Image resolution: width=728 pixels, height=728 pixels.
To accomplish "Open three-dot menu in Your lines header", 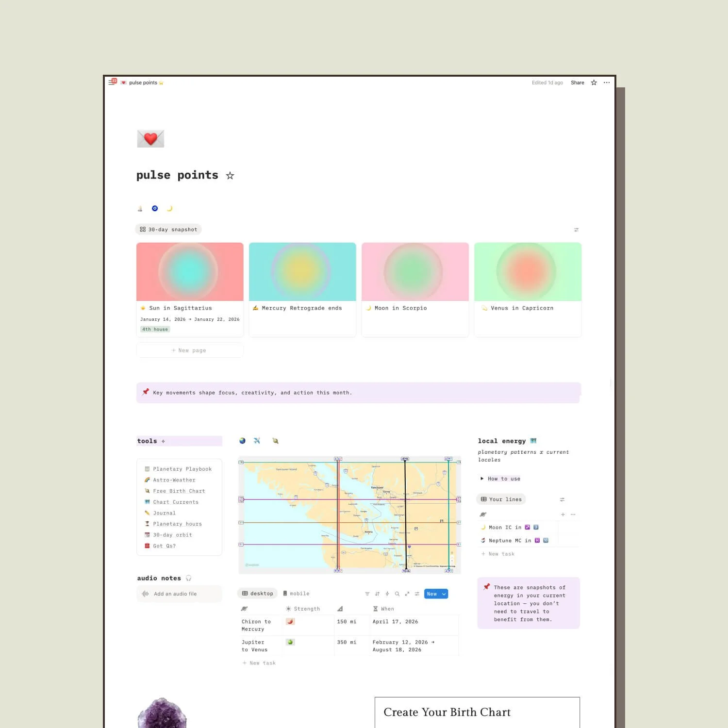I will [573, 514].
